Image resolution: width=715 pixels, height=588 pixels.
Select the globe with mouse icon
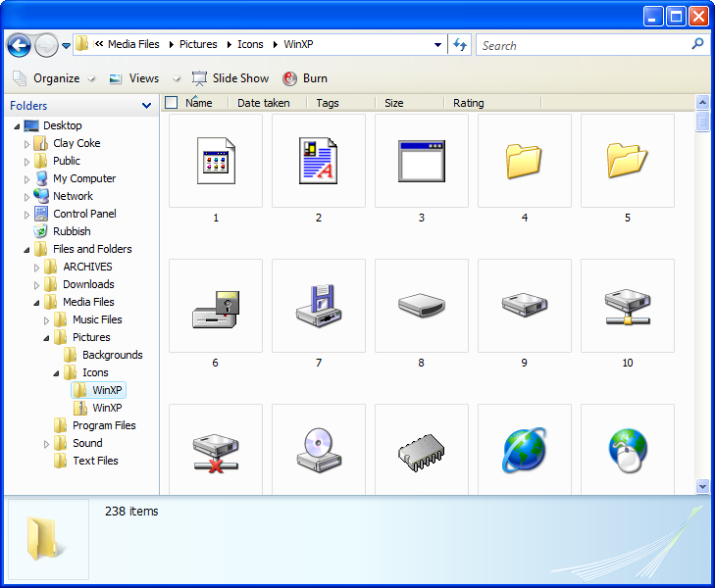[x=628, y=451]
